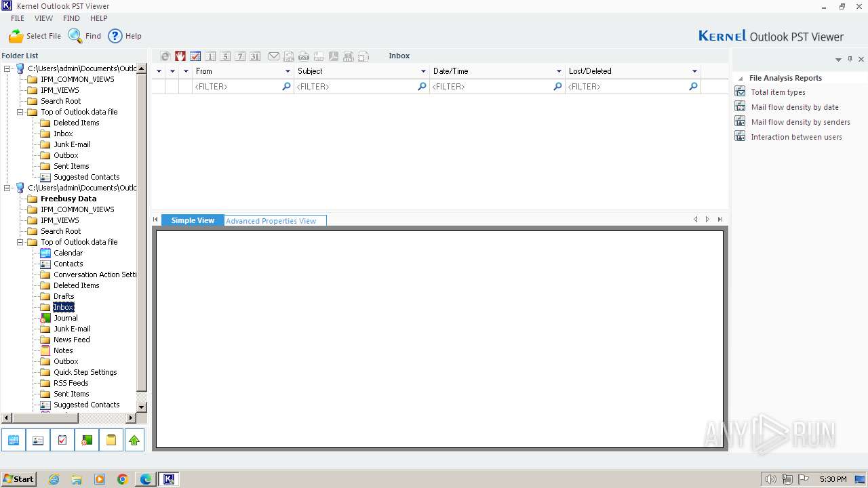Select the News Feed folder
This screenshot has height=488, width=868.
click(x=72, y=340)
